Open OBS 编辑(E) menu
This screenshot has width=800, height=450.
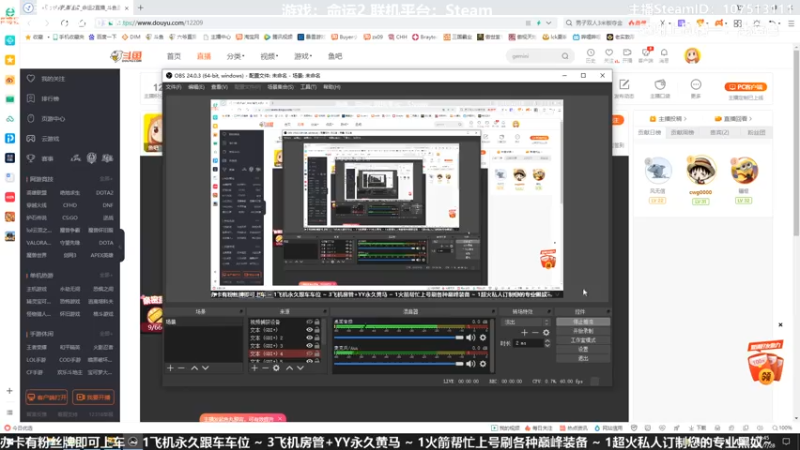196,87
